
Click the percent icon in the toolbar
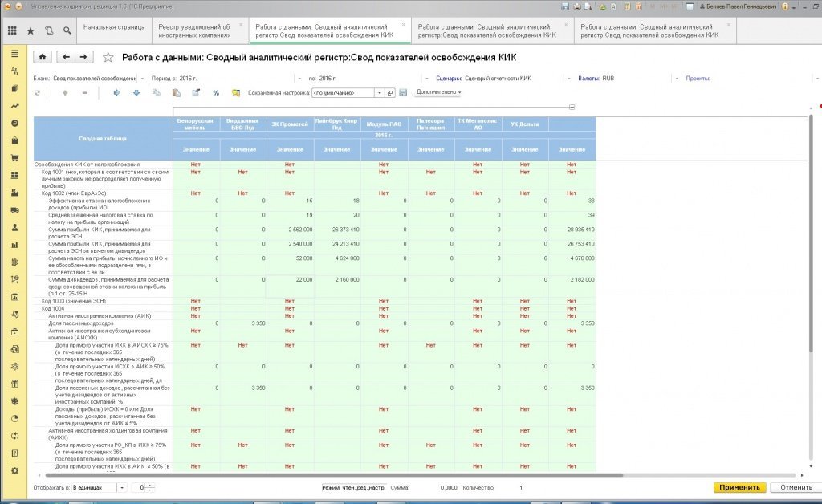coord(216,93)
